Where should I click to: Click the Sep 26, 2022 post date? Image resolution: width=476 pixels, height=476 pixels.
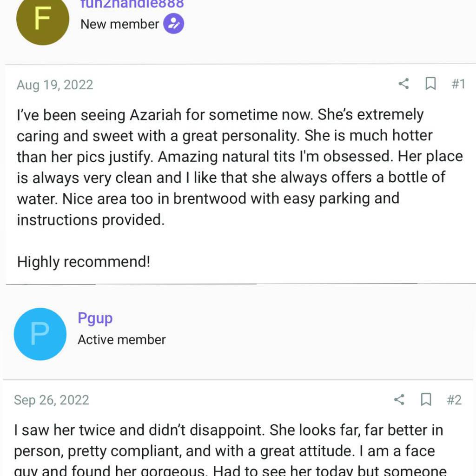(x=51, y=400)
